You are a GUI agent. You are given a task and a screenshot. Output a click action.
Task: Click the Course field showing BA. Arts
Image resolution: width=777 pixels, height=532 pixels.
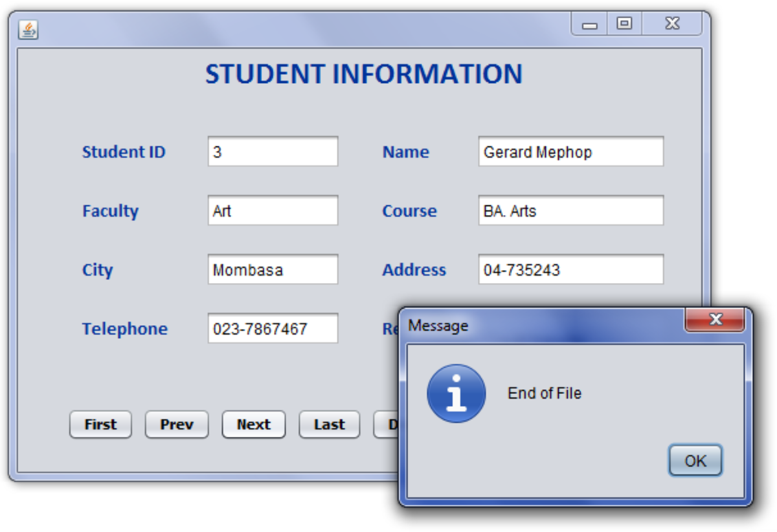pos(570,211)
